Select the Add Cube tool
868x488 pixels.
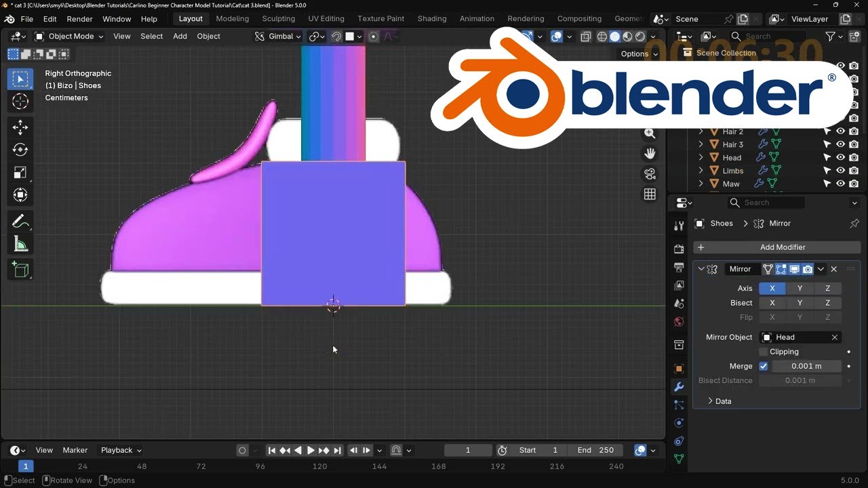[20, 270]
